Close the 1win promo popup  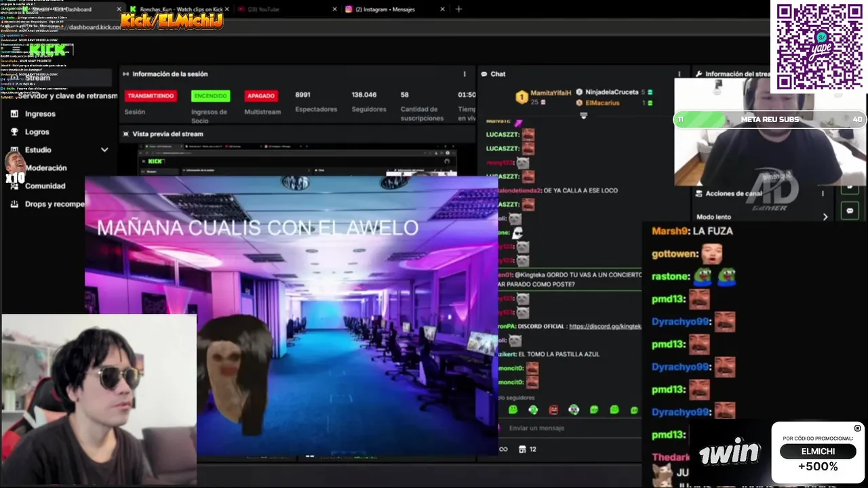(x=857, y=428)
